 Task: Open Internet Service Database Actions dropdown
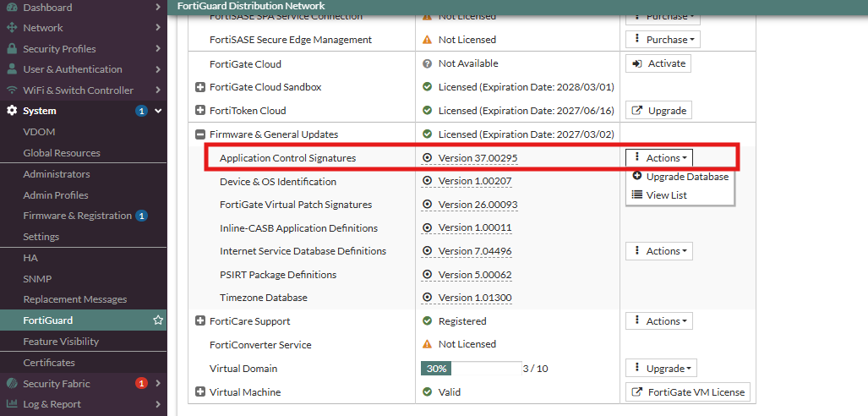coord(658,251)
